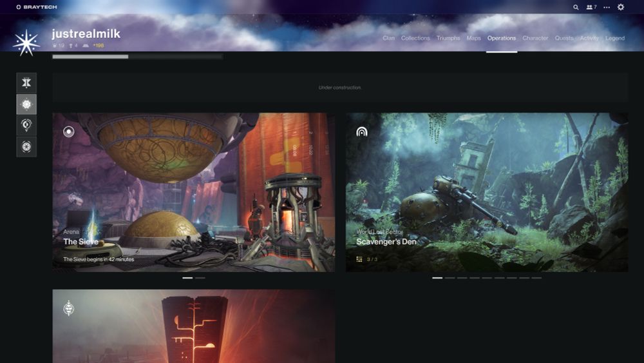Select first indicator dash under Scavenger's Den card
The image size is (644, 363).
[437, 278]
